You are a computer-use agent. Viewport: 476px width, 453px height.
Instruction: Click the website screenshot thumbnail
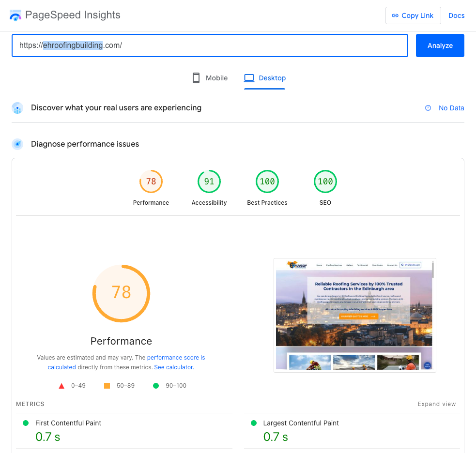tap(354, 315)
